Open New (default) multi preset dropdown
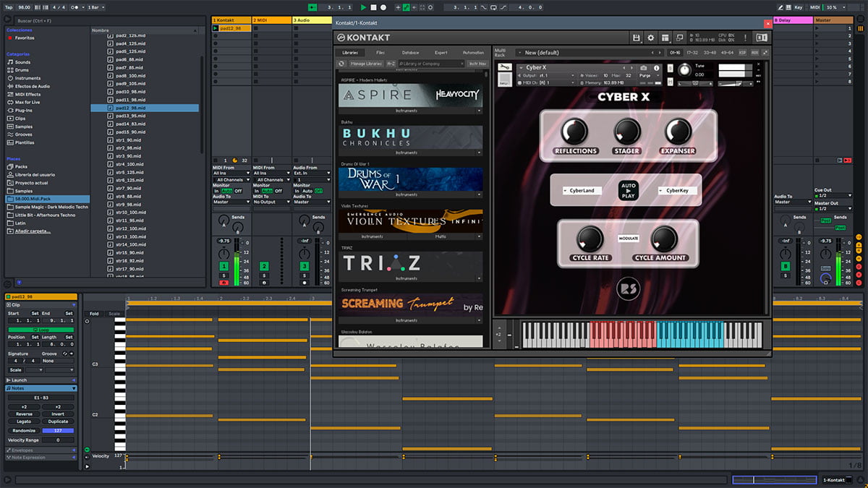The width and height of the screenshot is (868, 488). click(590, 53)
